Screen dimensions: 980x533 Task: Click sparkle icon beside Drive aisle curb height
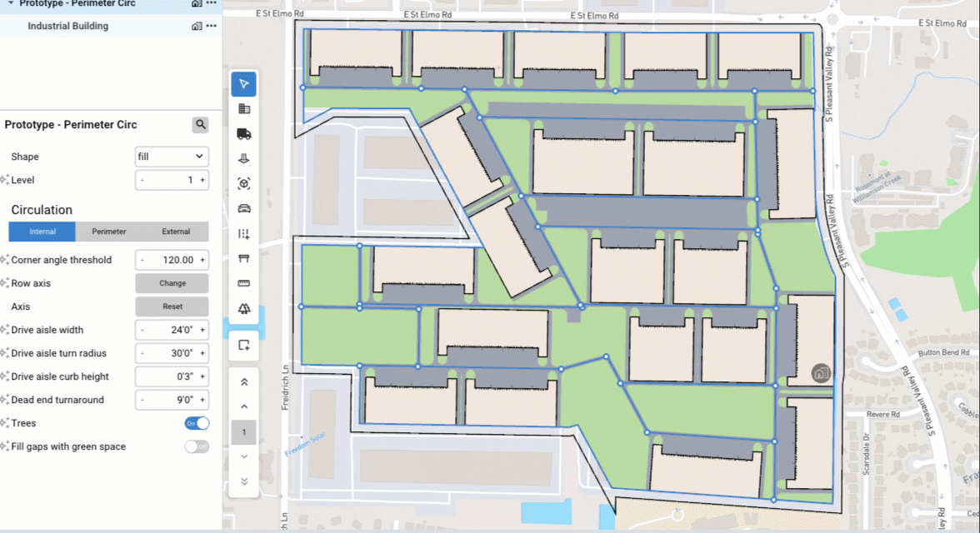[x=5, y=376]
